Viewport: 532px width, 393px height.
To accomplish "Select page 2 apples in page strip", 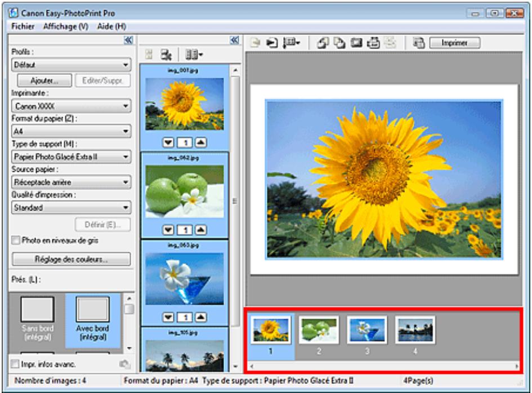I will pyautogui.click(x=319, y=330).
